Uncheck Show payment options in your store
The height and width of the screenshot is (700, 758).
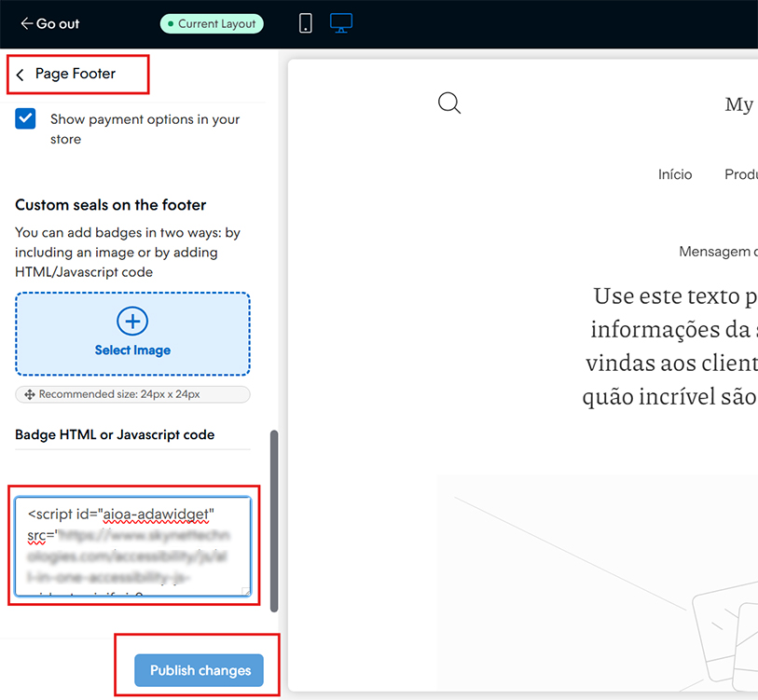pyautogui.click(x=25, y=118)
